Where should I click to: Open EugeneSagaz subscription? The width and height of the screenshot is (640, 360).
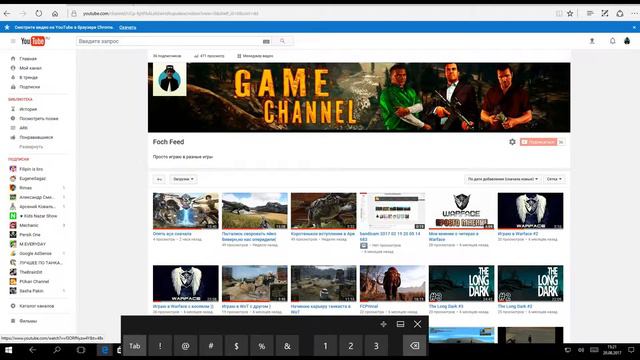(x=33, y=178)
